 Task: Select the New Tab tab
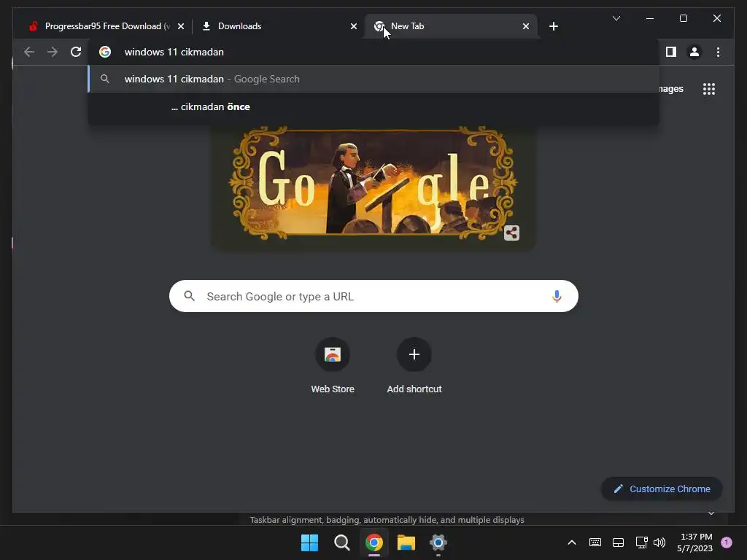[451, 26]
